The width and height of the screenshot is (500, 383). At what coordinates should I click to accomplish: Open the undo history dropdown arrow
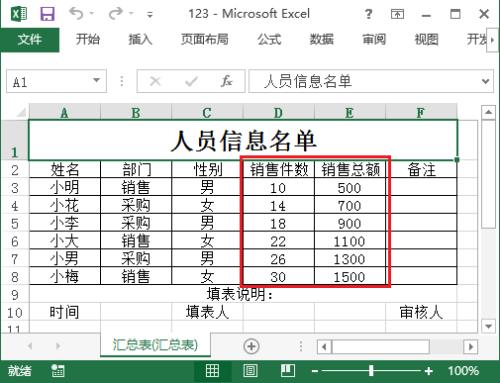(92, 14)
